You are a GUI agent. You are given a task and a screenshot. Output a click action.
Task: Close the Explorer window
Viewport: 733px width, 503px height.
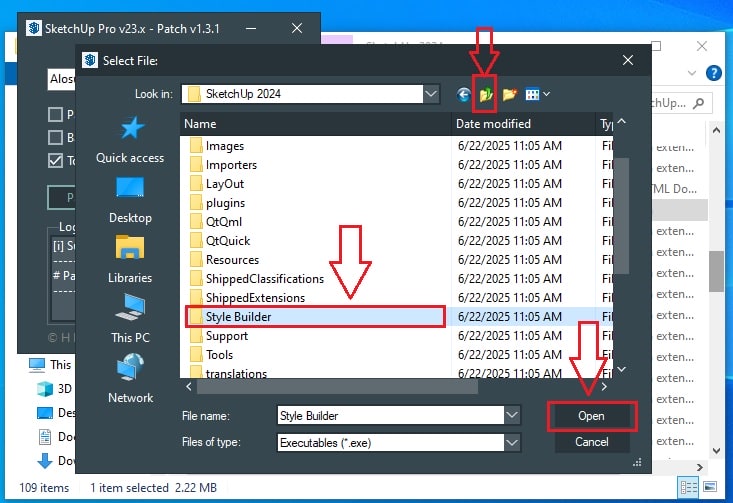pos(702,46)
